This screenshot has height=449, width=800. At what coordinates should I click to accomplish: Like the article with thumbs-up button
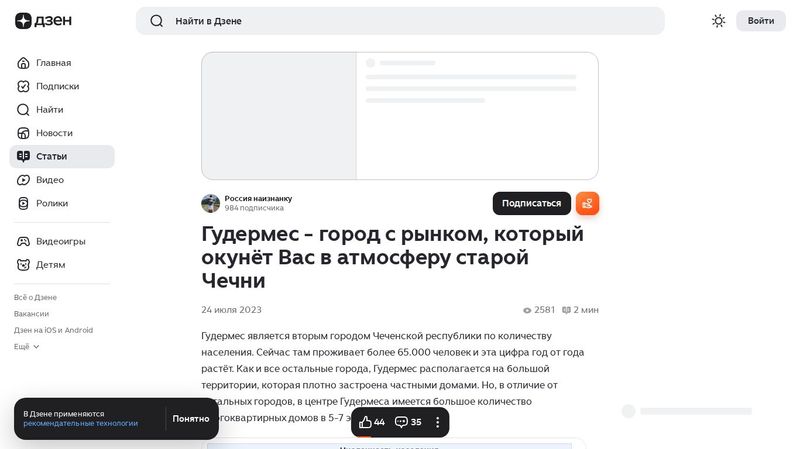click(372, 422)
